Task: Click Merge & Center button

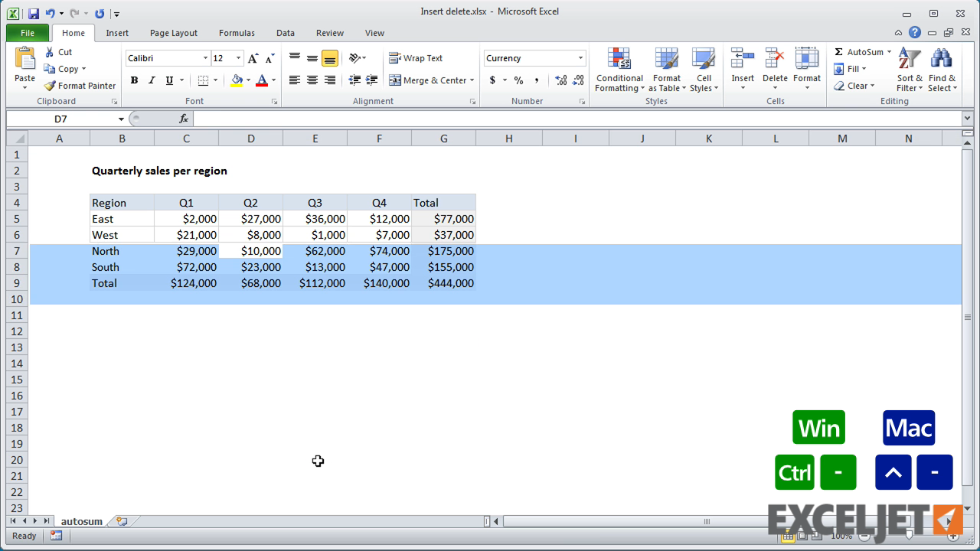Action: click(427, 80)
